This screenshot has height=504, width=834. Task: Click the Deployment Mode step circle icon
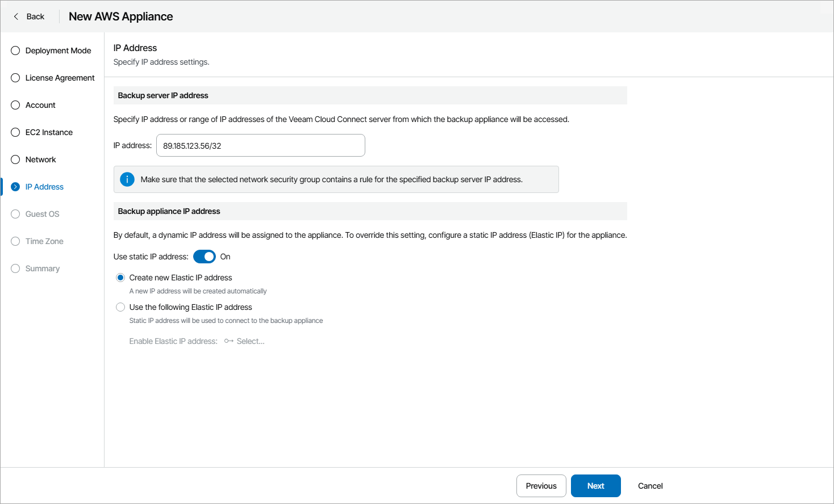[x=15, y=51]
